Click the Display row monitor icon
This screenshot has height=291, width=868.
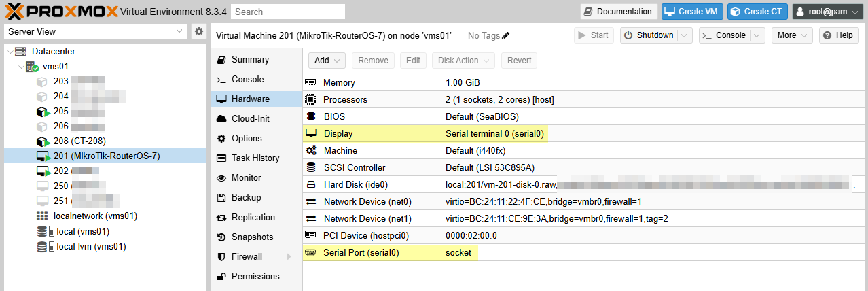(x=310, y=133)
